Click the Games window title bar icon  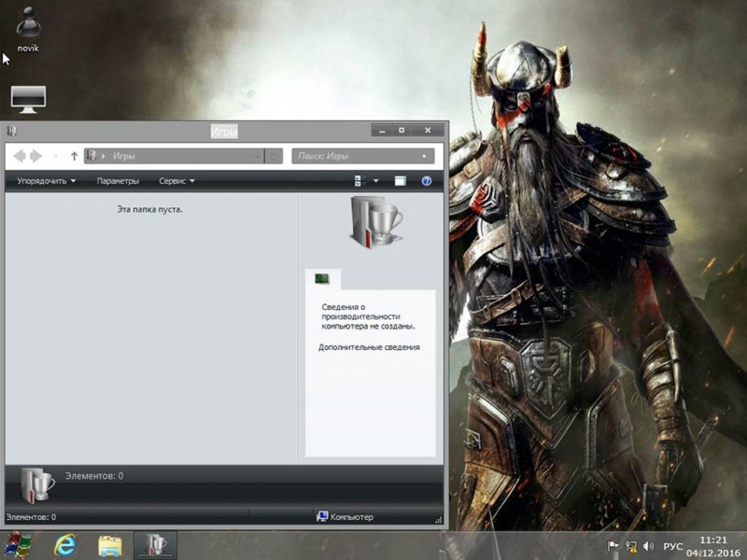click(12, 131)
